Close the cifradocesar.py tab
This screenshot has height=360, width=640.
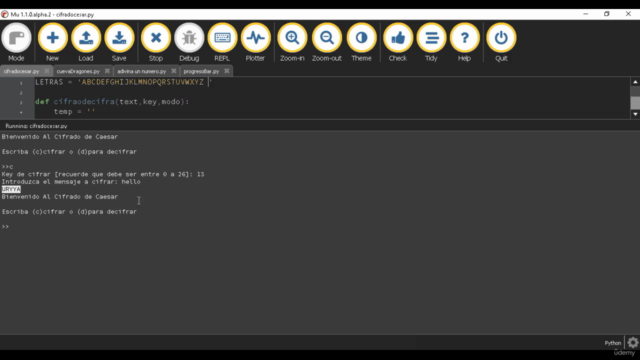[x=47, y=71]
